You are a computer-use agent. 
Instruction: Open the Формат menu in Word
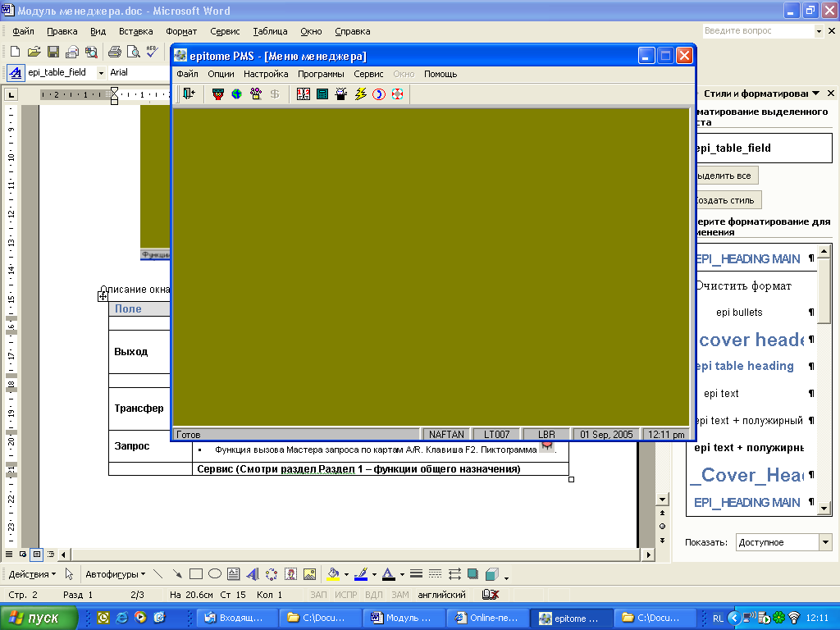tap(181, 32)
